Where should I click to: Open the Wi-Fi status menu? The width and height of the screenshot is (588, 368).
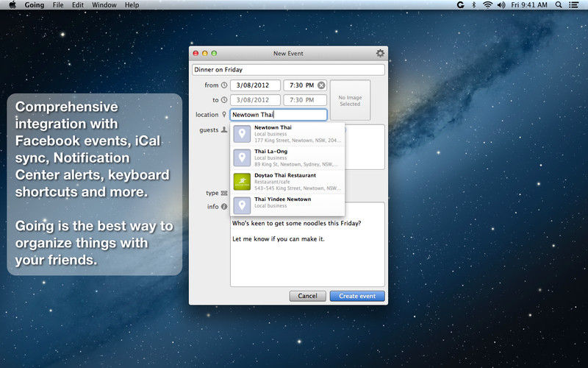(x=487, y=5)
